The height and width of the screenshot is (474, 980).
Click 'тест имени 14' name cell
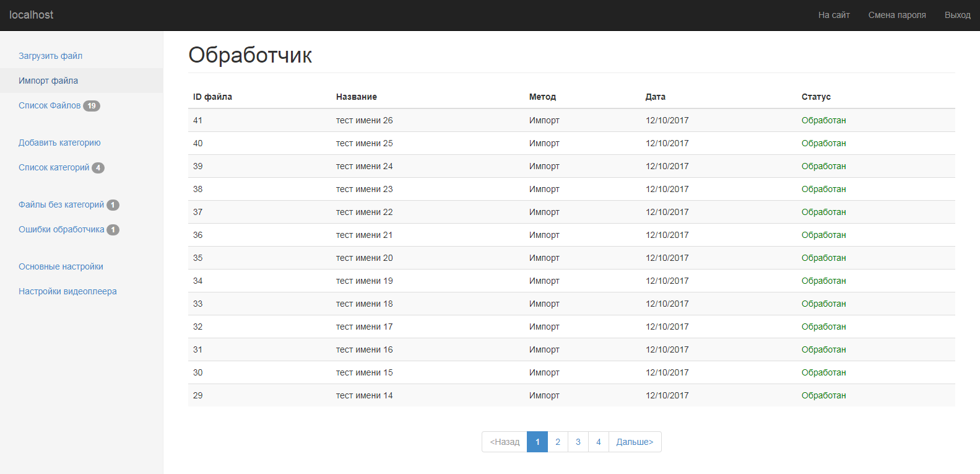point(365,395)
